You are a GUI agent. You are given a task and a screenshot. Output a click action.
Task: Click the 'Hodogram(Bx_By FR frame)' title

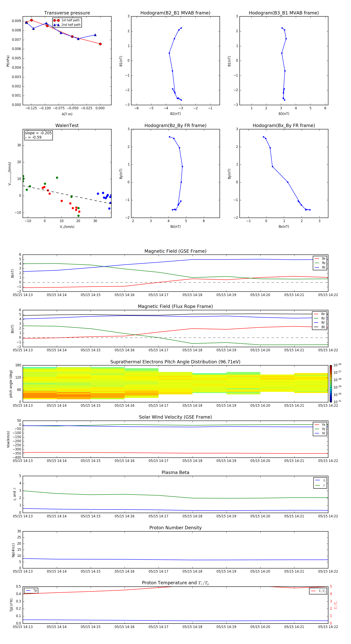point(284,125)
